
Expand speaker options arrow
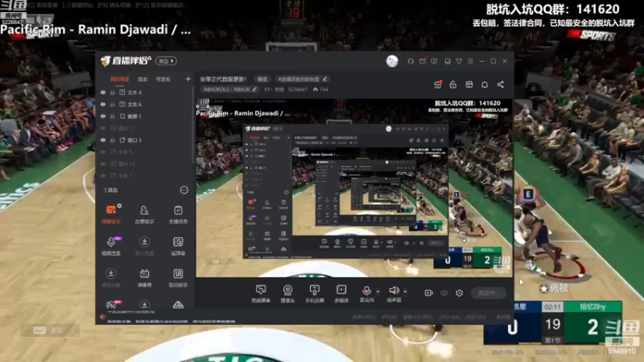pos(405,292)
